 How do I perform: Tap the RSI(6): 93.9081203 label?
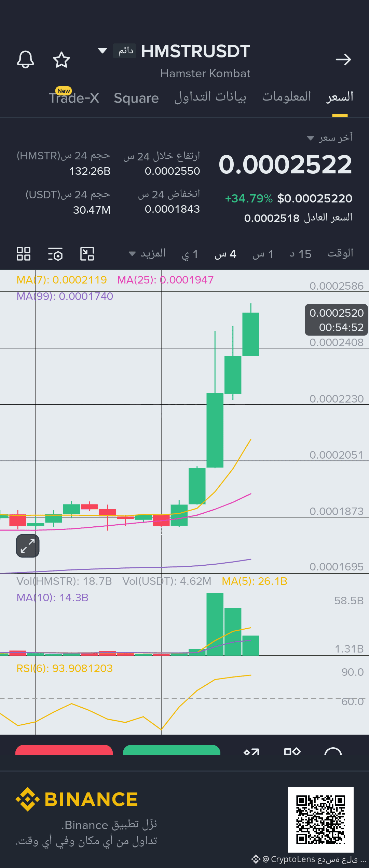click(x=65, y=668)
